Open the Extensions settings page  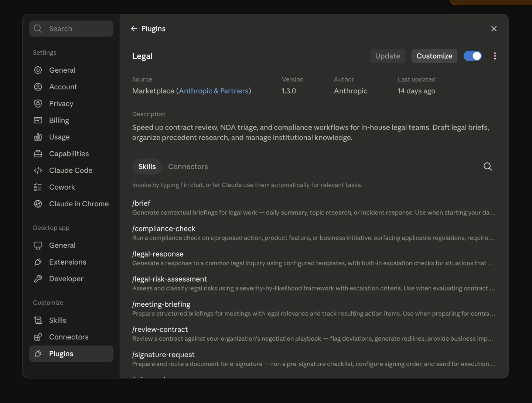(71, 262)
